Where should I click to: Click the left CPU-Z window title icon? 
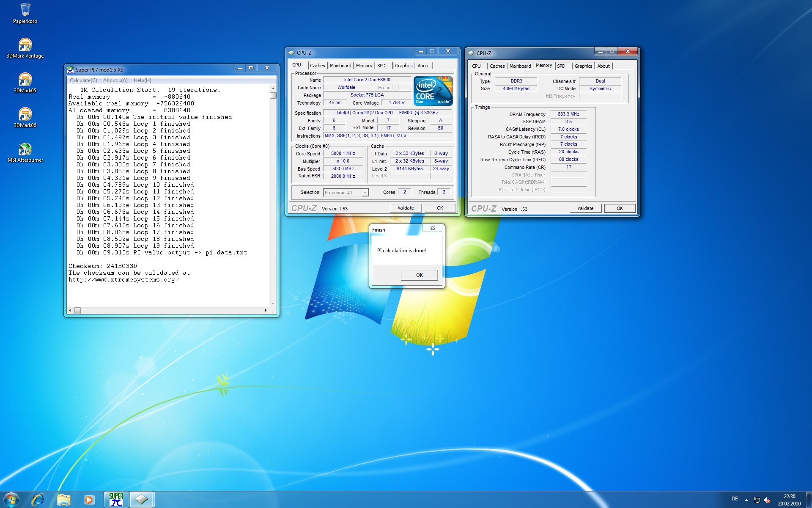pos(291,53)
